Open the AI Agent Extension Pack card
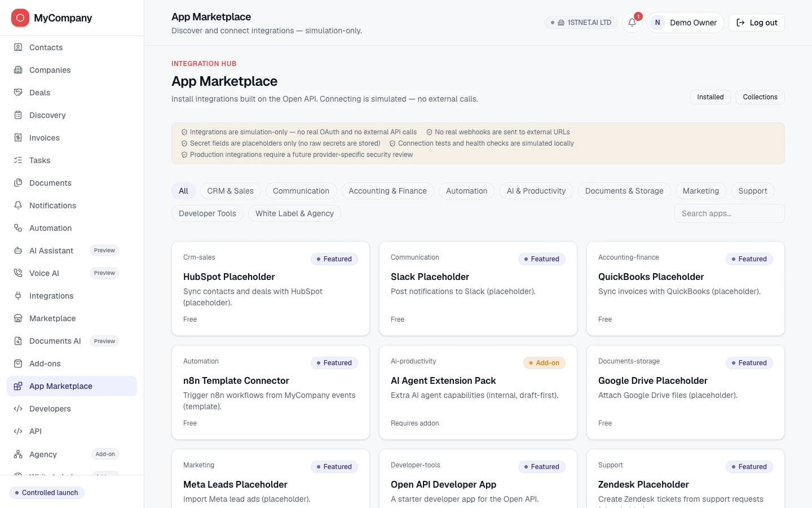Viewport: 812px width, 508px height. [478, 392]
